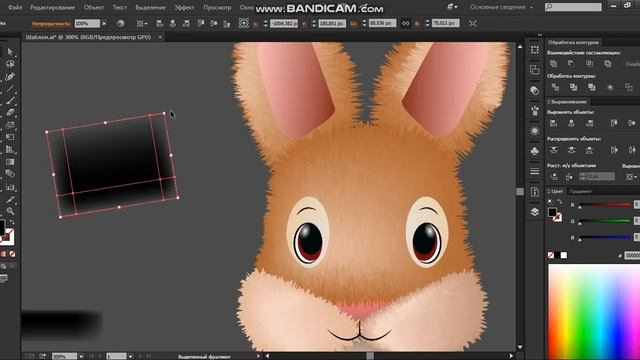Click vertical distribute top in Align panel

pyautogui.click(x=553, y=150)
